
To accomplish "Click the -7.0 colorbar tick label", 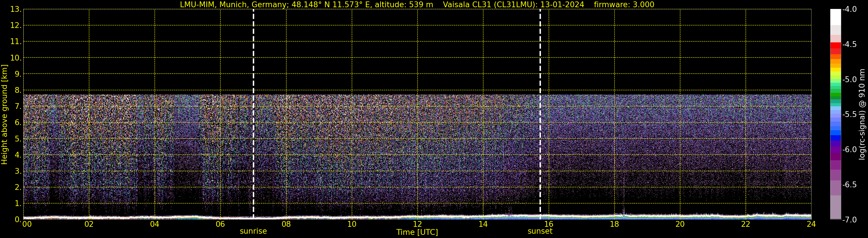I will click(x=849, y=220).
